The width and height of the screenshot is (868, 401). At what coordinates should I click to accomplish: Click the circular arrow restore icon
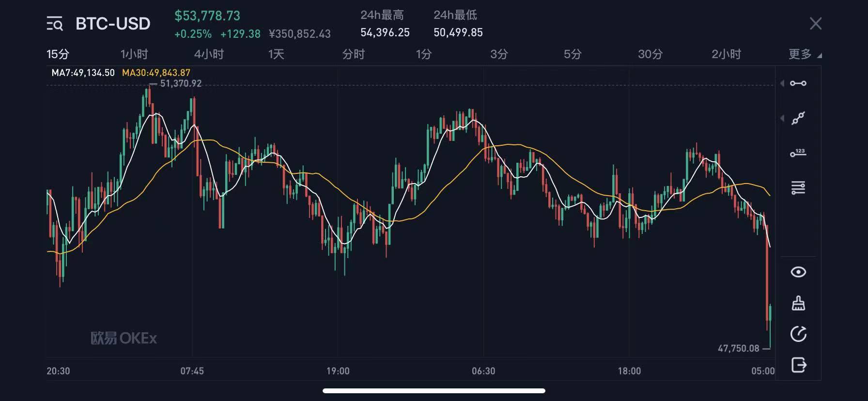(798, 334)
